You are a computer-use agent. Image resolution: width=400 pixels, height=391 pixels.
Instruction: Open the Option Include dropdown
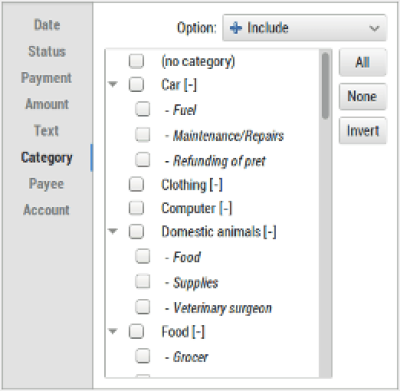click(x=304, y=28)
